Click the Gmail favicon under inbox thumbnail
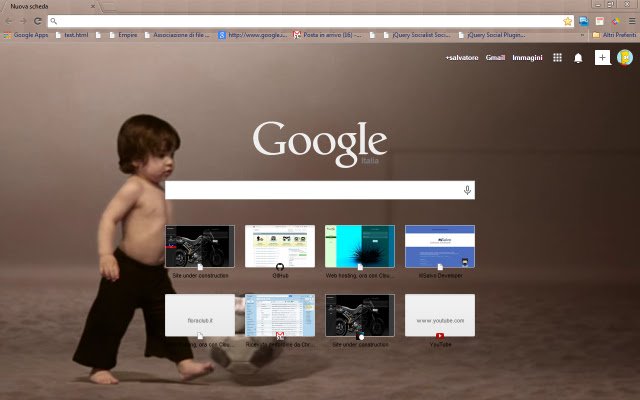 280,336
